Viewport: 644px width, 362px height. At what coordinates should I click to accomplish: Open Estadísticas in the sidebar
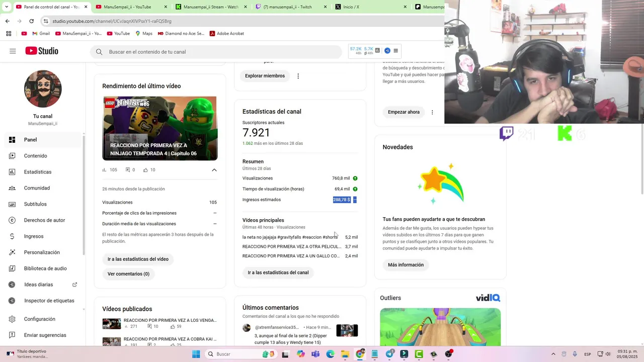[x=42, y=172]
